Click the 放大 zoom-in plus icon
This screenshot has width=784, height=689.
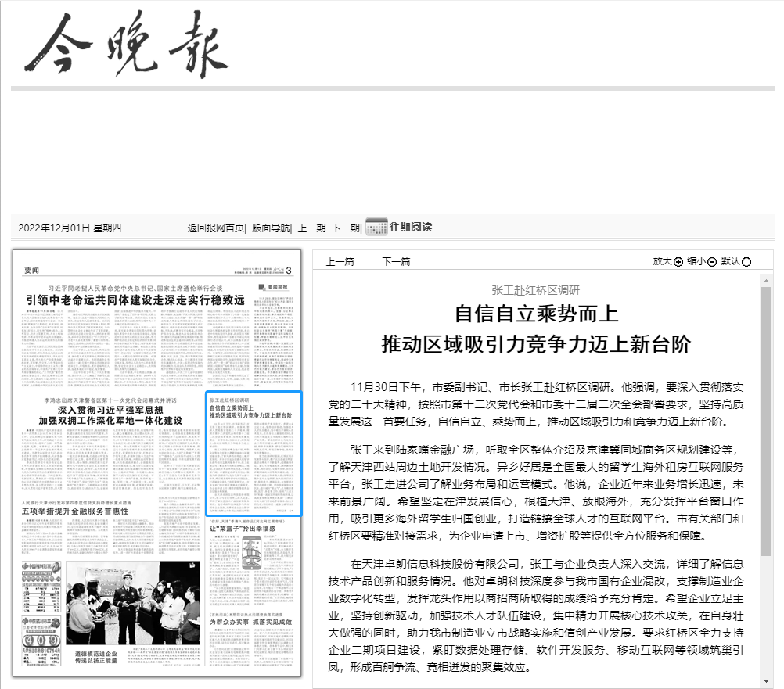pos(678,262)
